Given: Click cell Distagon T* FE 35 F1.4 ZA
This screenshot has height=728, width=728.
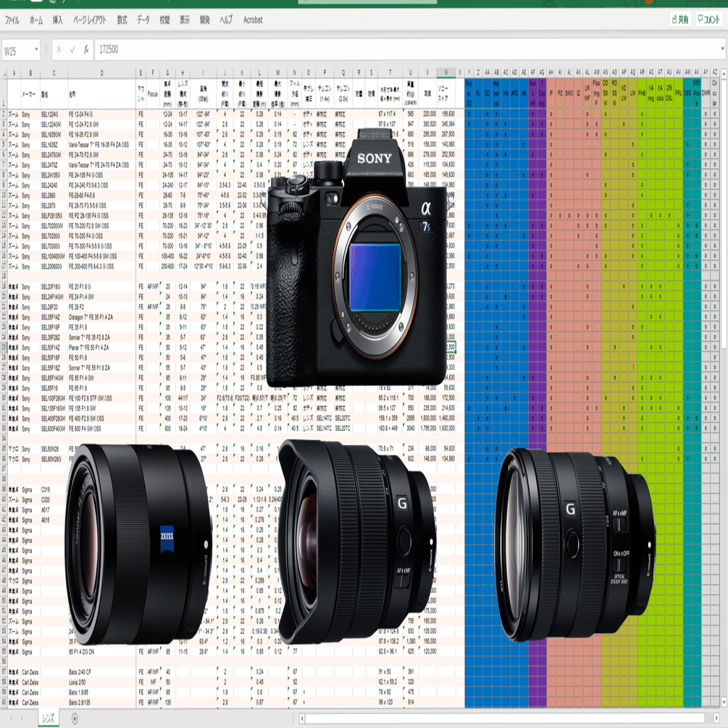Looking at the screenshot, I should pyautogui.click(x=102, y=317).
